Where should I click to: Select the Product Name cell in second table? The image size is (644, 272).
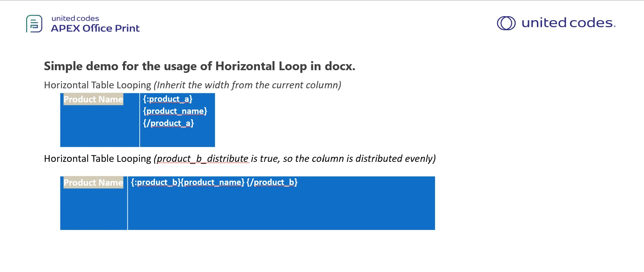[x=94, y=203]
